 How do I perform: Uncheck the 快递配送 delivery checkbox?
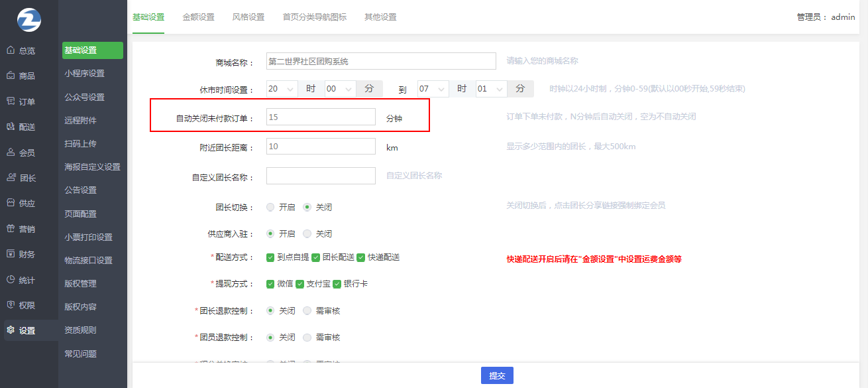pos(361,257)
